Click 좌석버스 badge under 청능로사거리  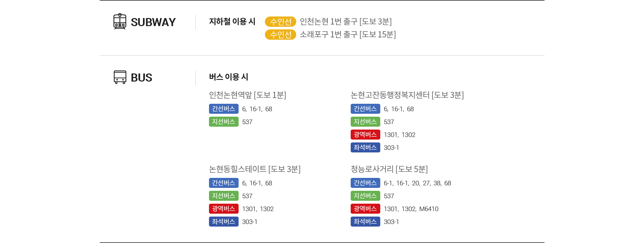coord(365,221)
